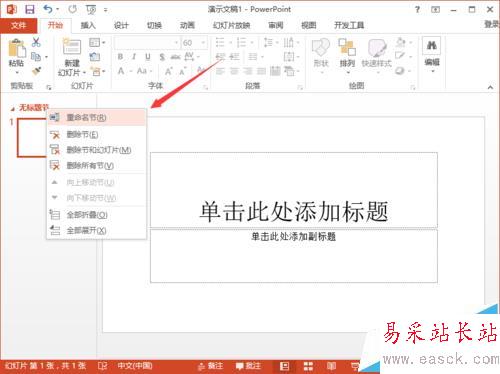Switch to the Slide Show tab
This screenshot has width=500, height=374.
tap(232, 25)
